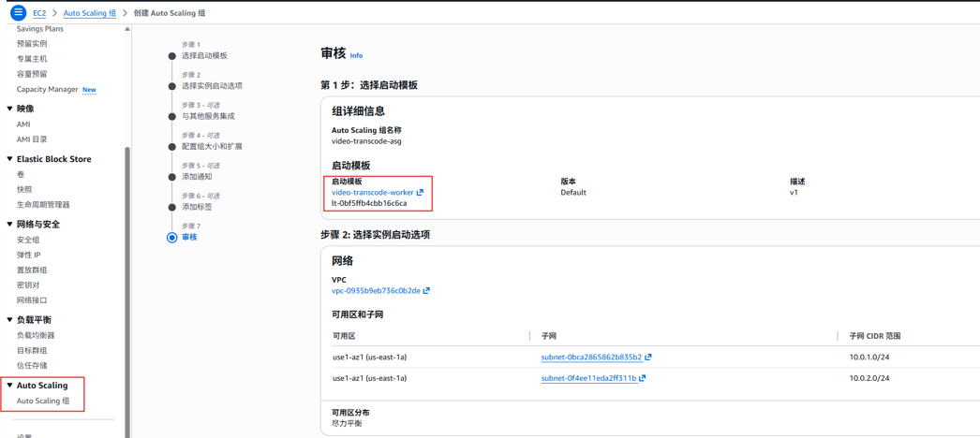Click the step 4 circle in wizard
This screenshot has height=438, width=980.
coord(171,147)
